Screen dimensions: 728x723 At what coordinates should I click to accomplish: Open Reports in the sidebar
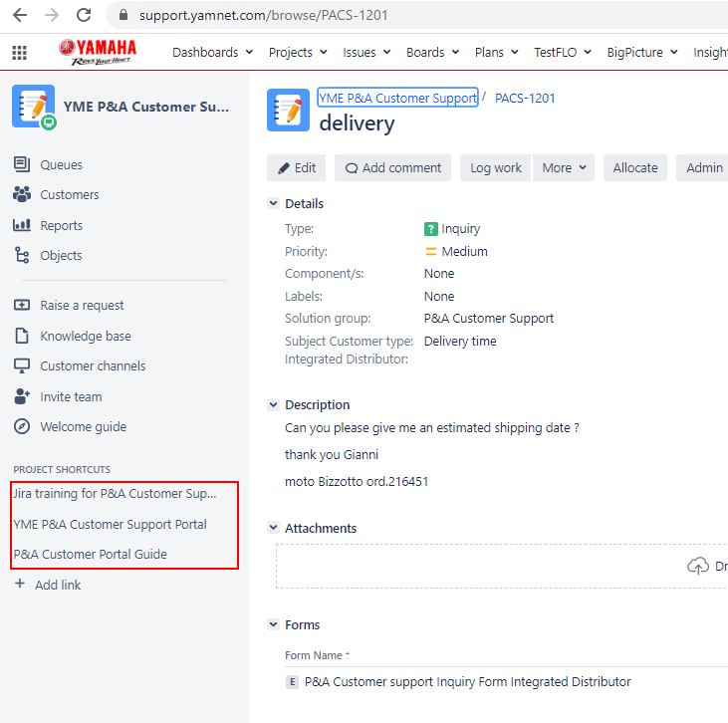(61, 225)
